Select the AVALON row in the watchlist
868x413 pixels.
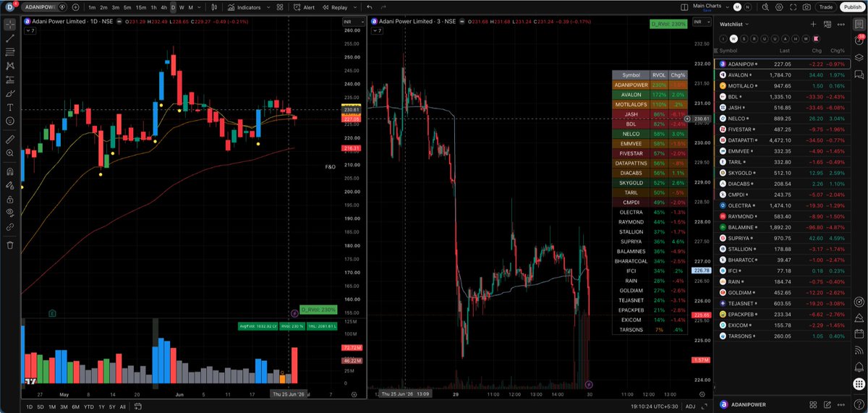click(782, 74)
